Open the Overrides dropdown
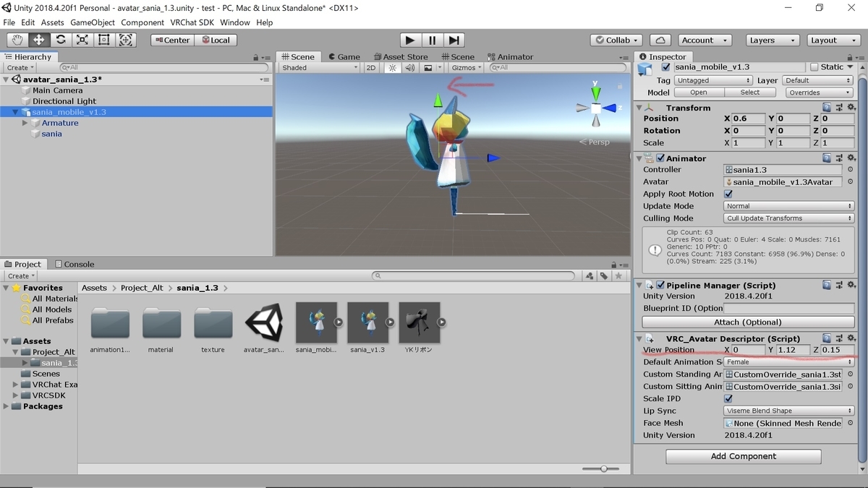 click(x=820, y=93)
